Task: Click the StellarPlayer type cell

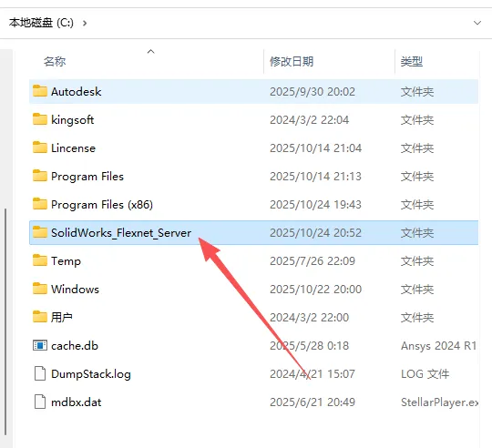Action: point(439,402)
